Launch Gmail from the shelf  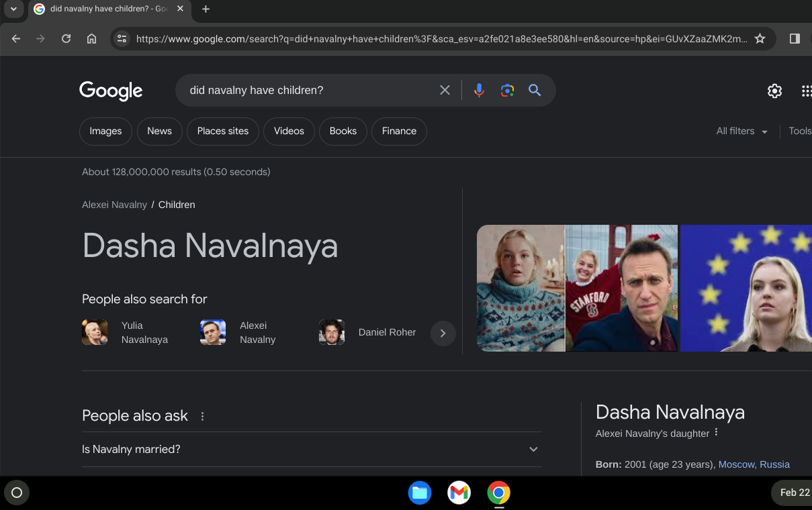click(459, 493)
